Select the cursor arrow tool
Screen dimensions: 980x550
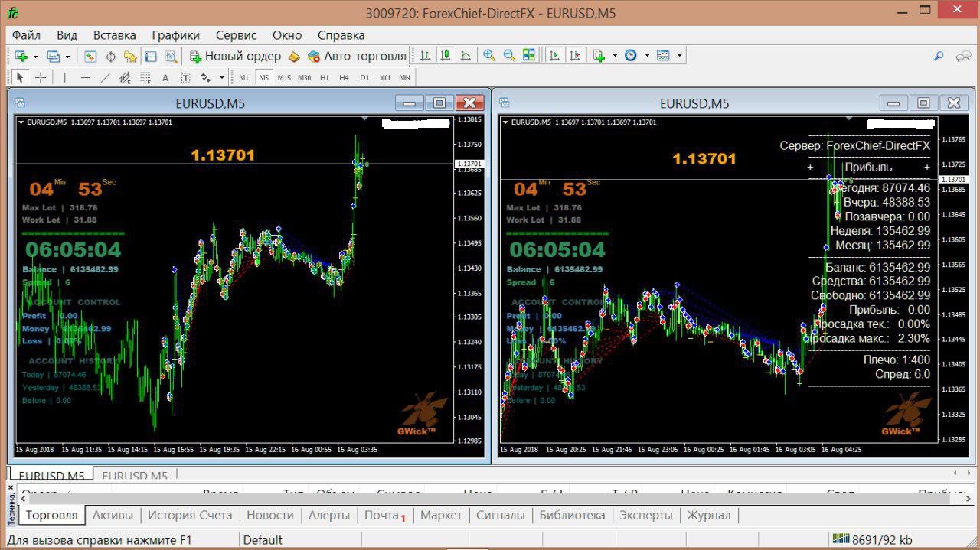click(20, 77)
